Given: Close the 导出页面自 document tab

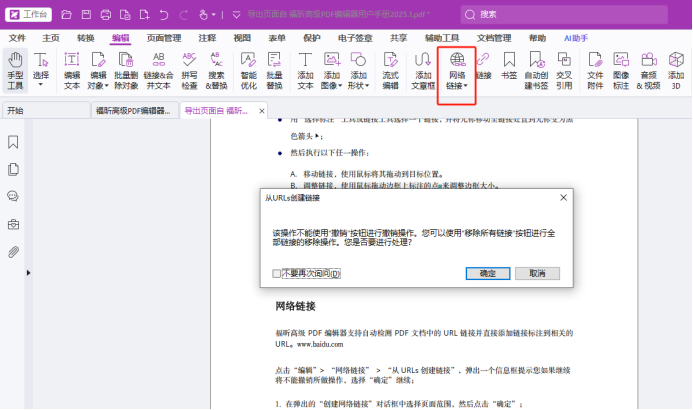Looking at the screenshot, I should point(262,111).
